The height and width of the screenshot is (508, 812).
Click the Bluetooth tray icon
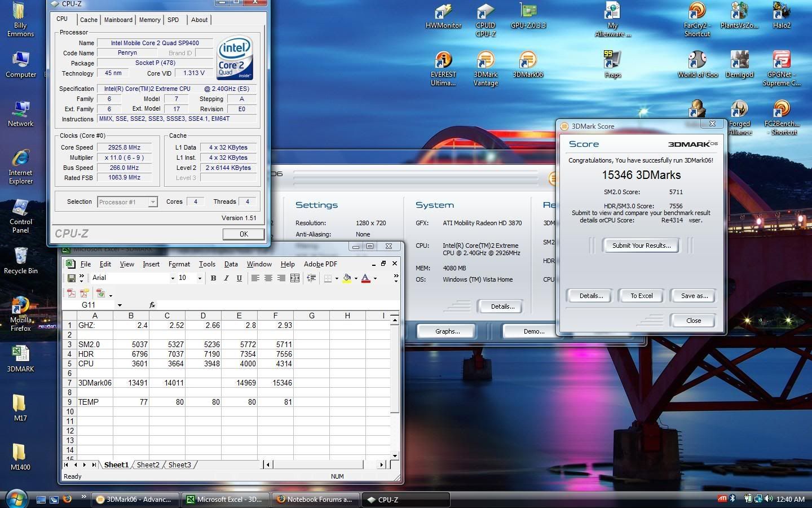tap(732, 499)
